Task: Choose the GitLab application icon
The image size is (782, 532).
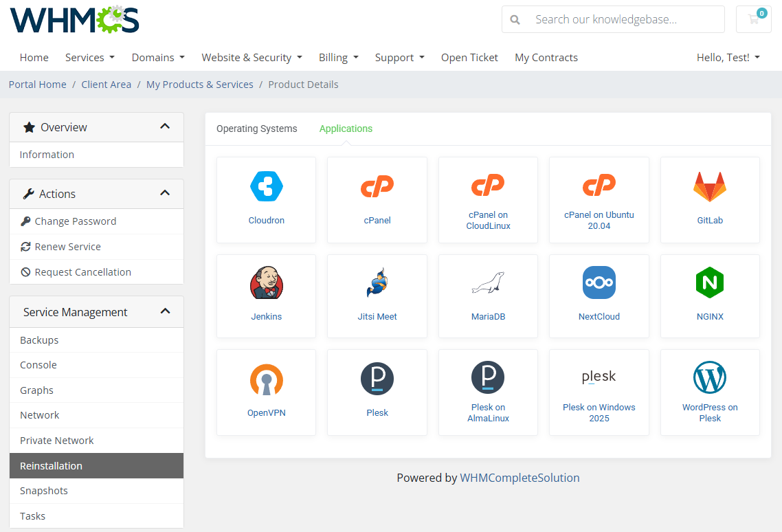Action: tap(710, 186)
